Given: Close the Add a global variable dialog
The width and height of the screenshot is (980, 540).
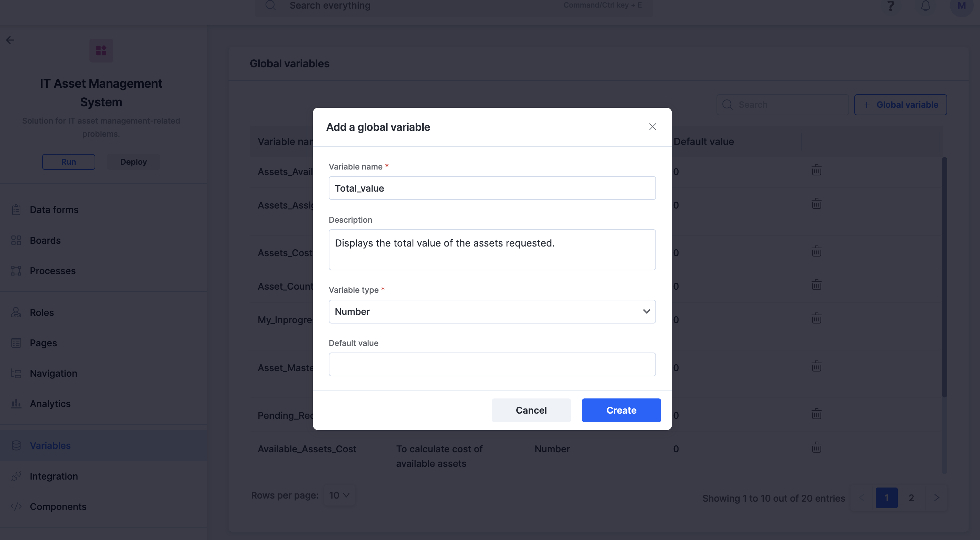Looking at the screenshot, I should [652, 127].
